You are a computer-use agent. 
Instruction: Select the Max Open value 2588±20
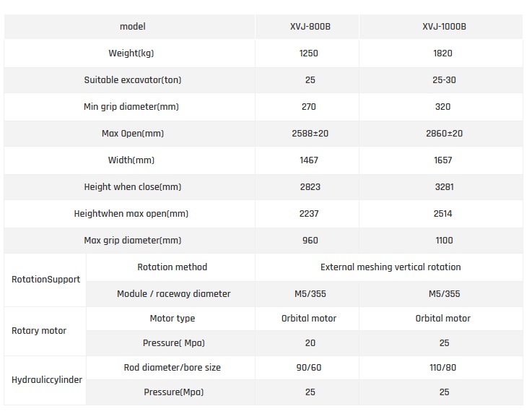pos(309,134)
